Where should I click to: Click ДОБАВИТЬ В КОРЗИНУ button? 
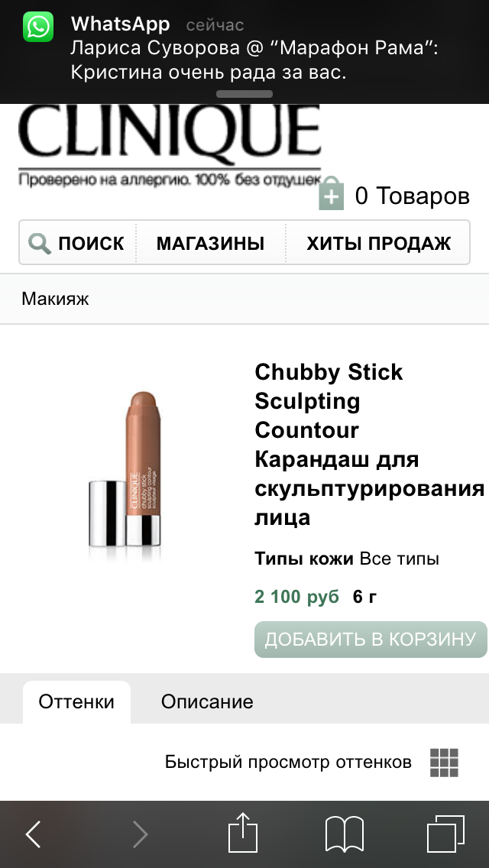point(371,640)
